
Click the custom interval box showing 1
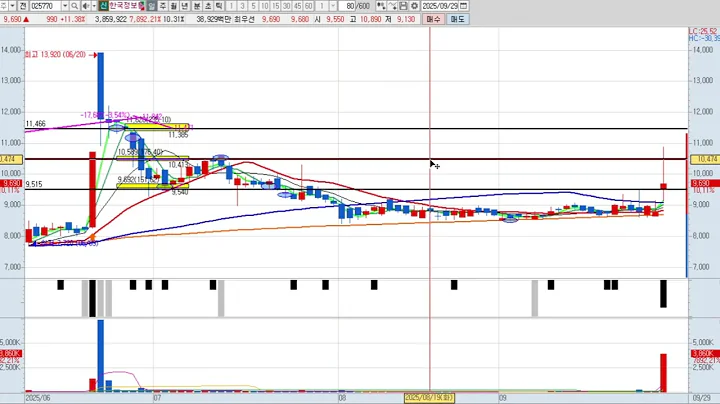click(322, 6)
